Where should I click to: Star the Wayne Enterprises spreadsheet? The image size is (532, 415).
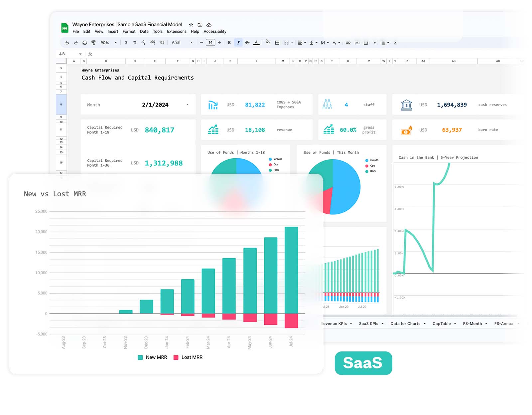click(x=191, y=25)
